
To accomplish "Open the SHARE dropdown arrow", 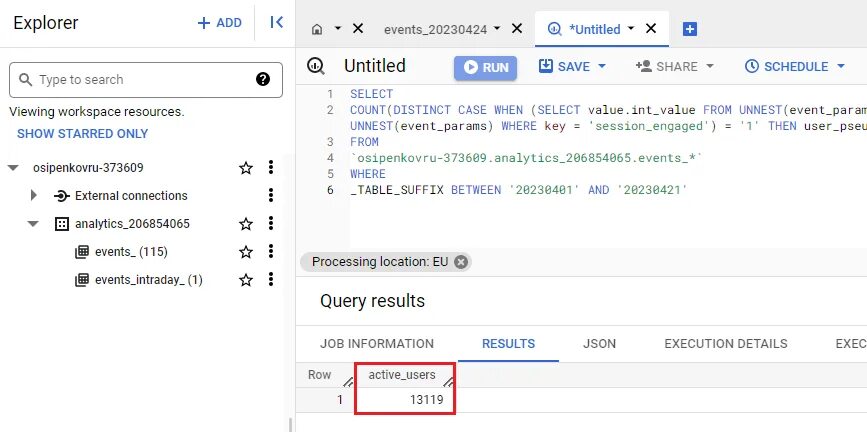I will coord(710,66).
